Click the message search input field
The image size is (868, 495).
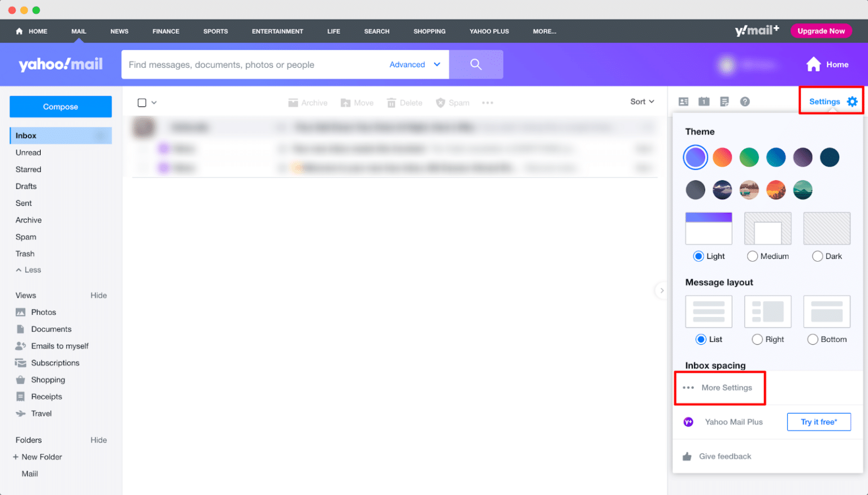click(254, 64)
